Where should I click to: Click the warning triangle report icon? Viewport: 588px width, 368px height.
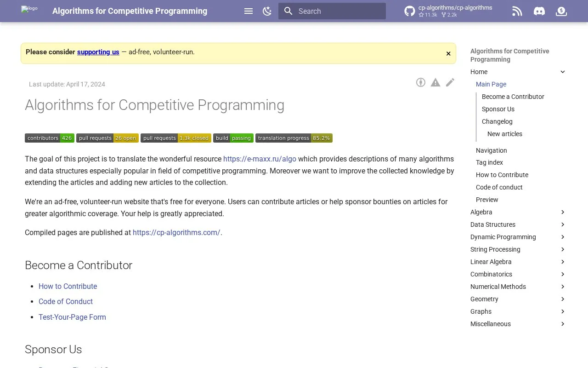[435, 82]
